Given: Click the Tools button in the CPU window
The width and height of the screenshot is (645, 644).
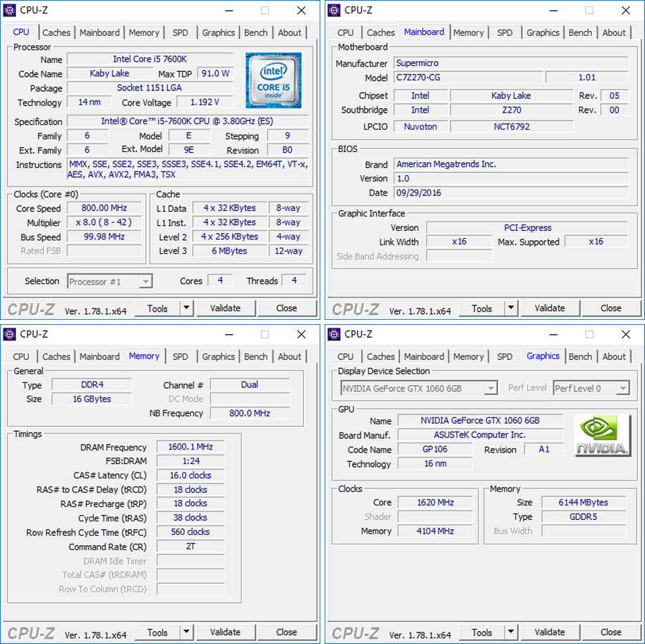Looking at the screenshot, I should (x=158, y=308).
